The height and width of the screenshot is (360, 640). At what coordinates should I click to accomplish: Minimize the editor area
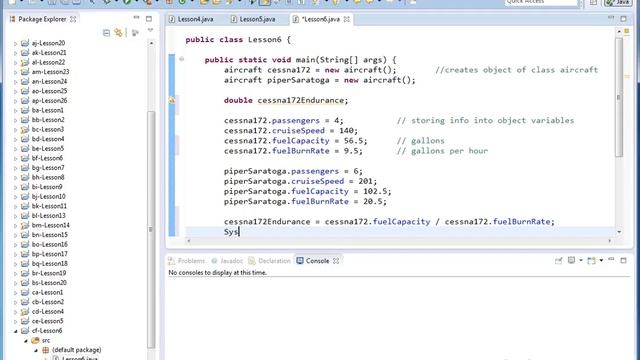pyautogui.click(x=611, y=18)
